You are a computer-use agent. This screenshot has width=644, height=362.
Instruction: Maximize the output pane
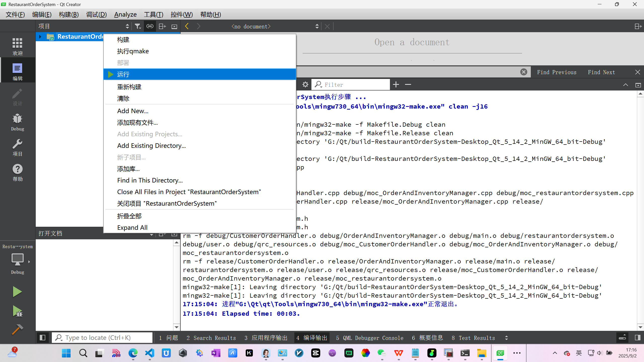638,85
